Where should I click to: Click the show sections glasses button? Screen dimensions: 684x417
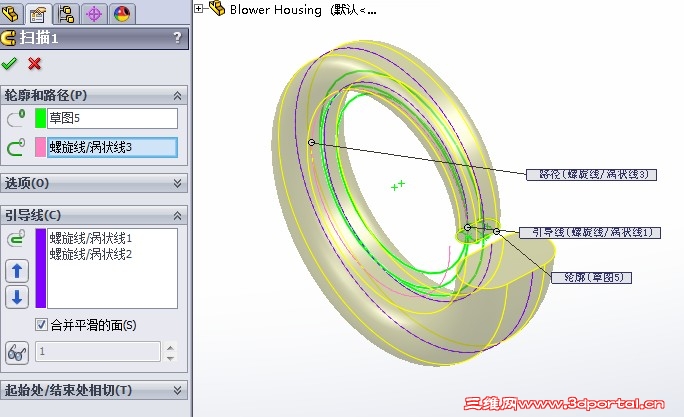(17, 352)
